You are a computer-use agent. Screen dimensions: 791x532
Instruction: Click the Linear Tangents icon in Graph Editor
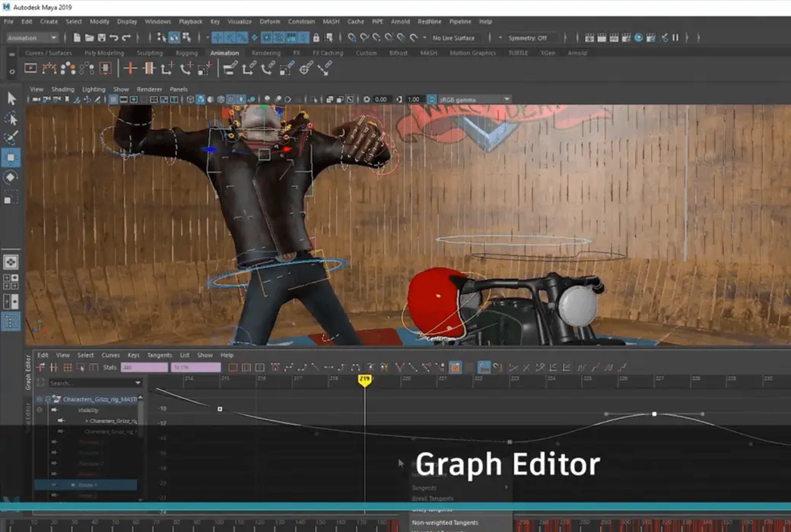[316, 367]
